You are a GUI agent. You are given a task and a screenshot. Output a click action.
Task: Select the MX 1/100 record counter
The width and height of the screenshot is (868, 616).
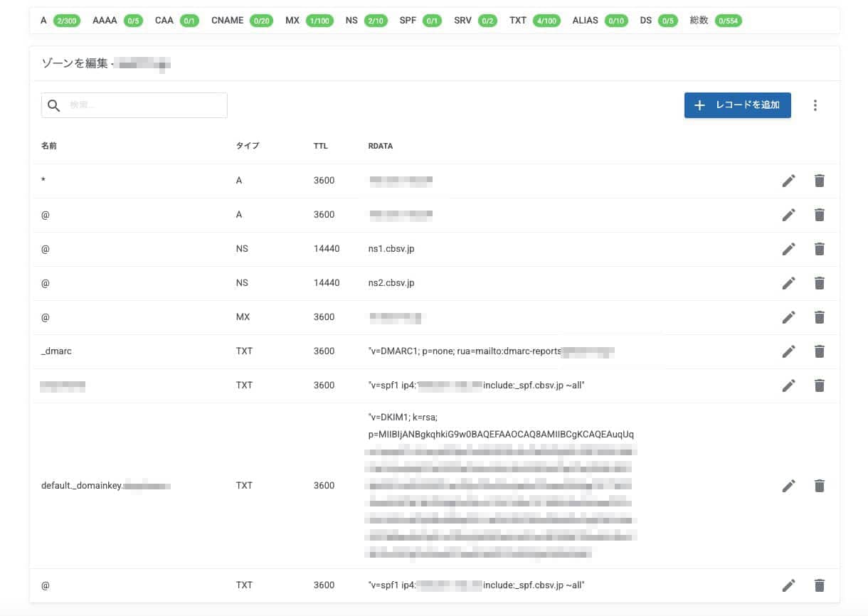(x=309, y=21)
